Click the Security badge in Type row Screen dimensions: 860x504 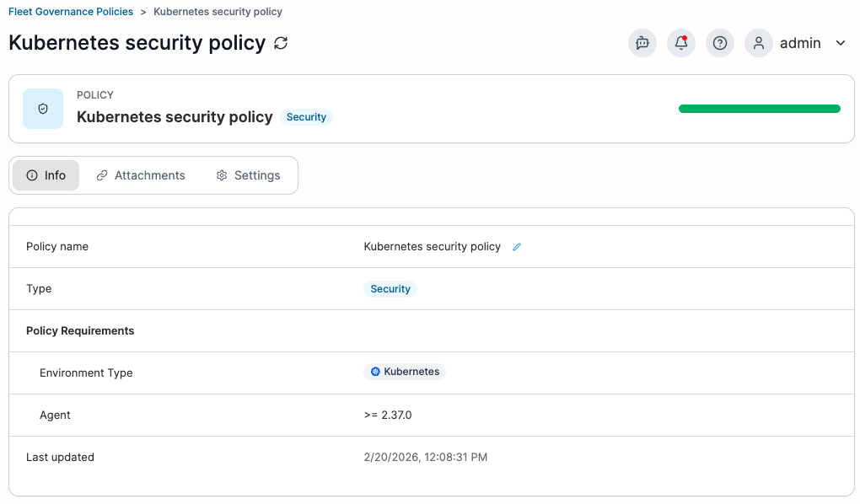click(x=390, y=289)
